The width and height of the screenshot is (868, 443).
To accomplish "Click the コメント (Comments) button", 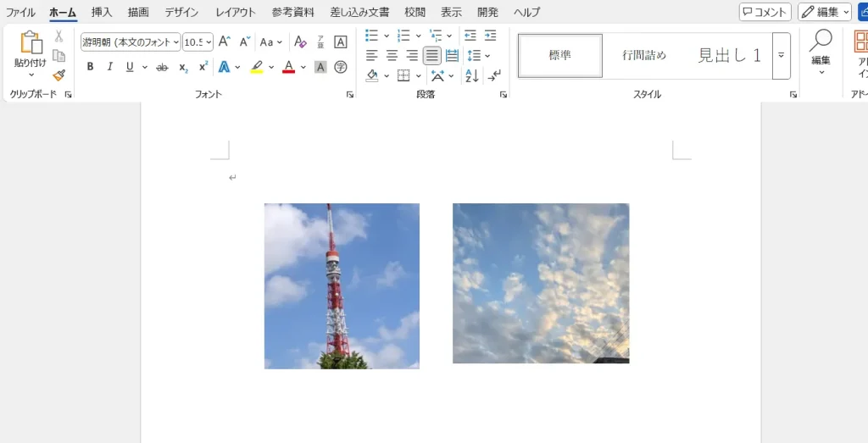I will point(765,12).
